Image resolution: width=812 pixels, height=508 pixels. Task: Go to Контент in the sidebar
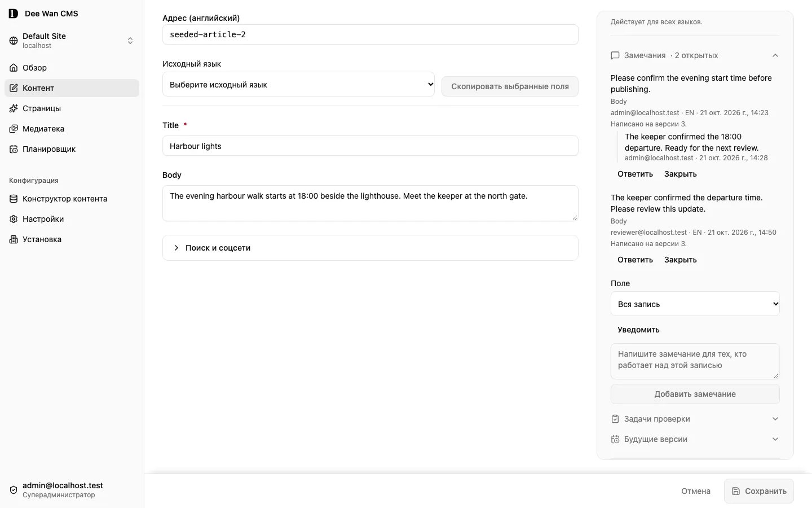coord(72,88)
